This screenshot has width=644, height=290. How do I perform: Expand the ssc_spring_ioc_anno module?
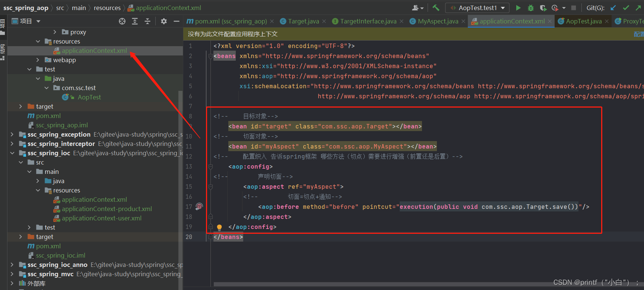[x=12, y=265]
